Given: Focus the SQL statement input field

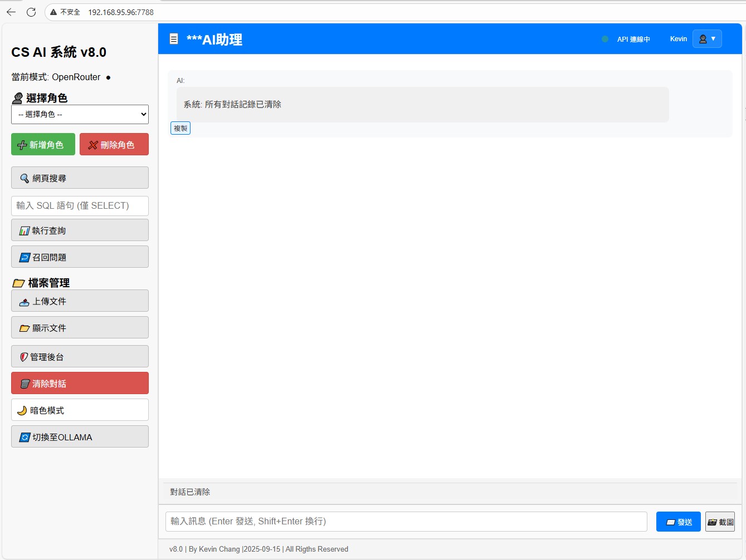Looking at the screenshot, I should [x=80, y=205].
